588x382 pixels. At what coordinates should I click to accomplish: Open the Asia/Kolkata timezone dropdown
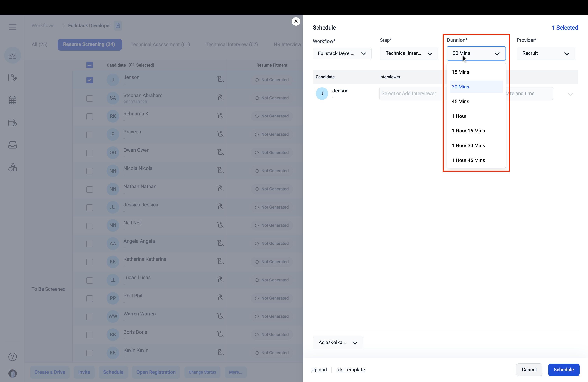(x=338, y=343)
